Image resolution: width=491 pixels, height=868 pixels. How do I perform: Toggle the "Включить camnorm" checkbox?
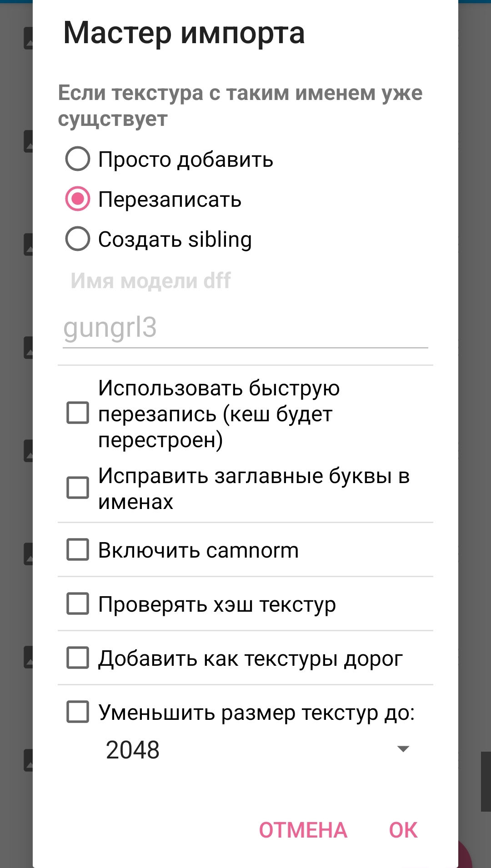click(78, 550)
